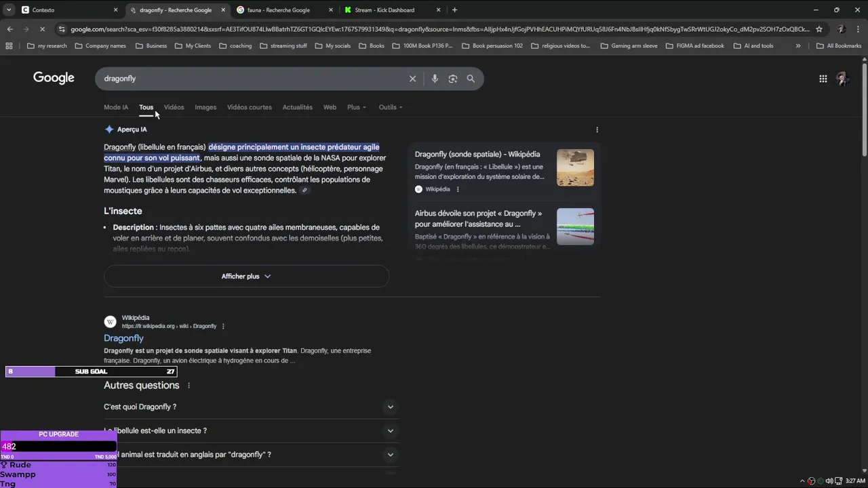Open the Vidéos courtes tab
Screen dimensions: 868x488
(250, 107)
